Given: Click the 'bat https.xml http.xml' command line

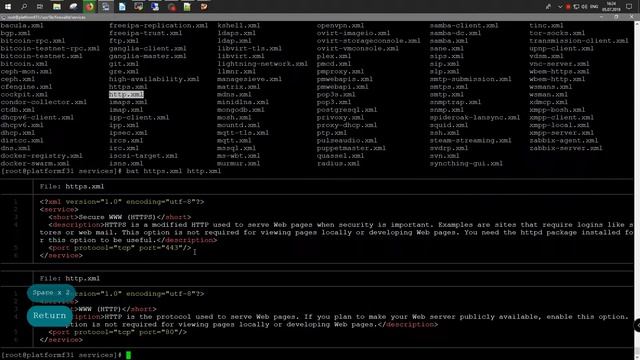Looking at the screenshot, I should click(173, 171).
